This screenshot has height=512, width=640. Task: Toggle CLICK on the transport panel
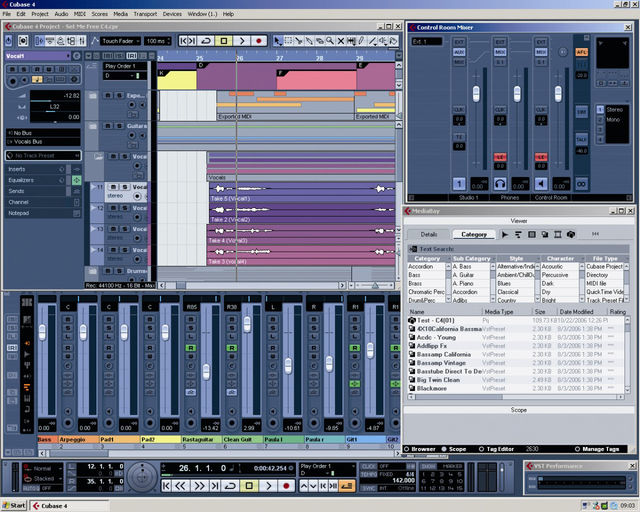369,466
